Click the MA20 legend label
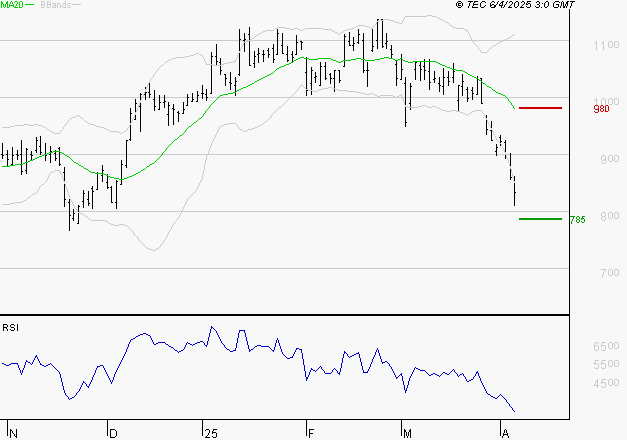 [x=13, y=5]
